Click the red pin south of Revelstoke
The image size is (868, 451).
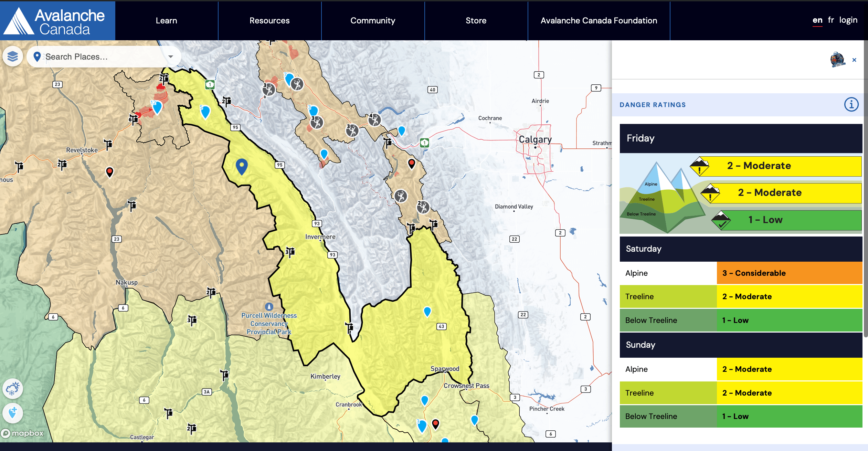[109, 171]
